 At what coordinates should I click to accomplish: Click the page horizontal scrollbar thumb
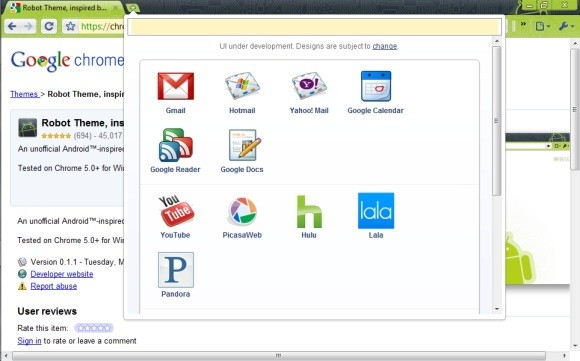(x=279, y=356)
